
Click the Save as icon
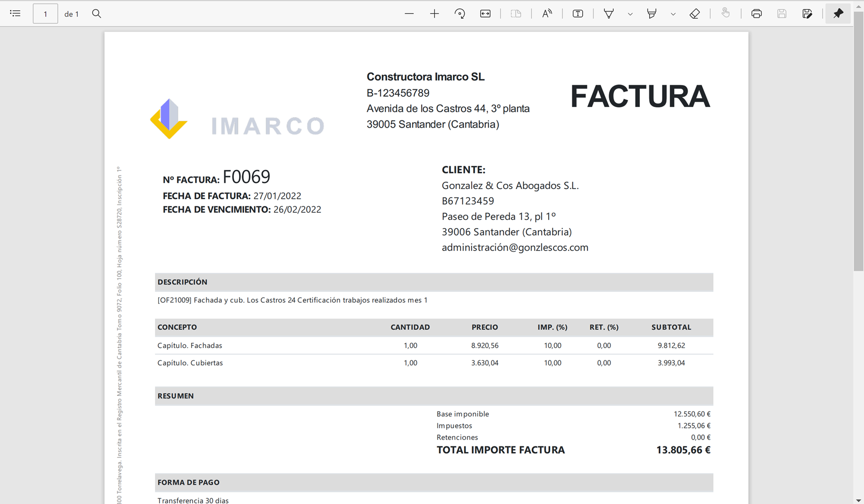(807, 13)
